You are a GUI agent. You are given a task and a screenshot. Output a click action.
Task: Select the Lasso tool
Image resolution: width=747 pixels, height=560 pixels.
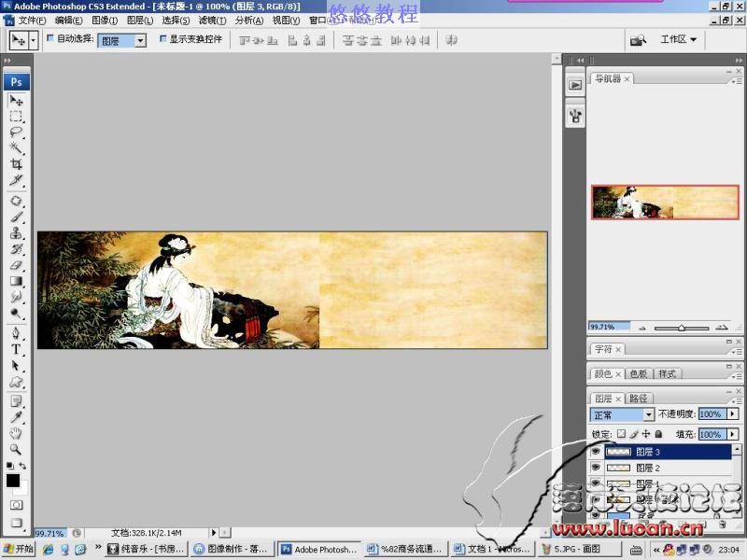pos(16,133)
